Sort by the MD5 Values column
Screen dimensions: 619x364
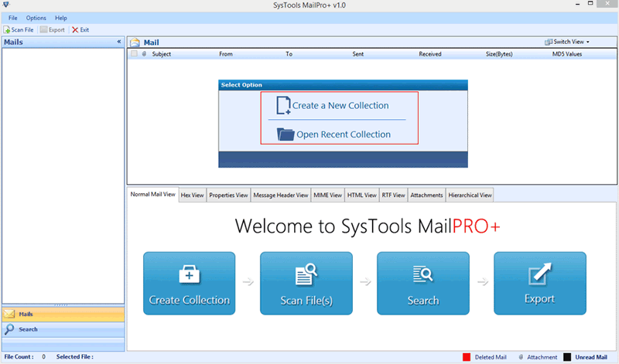coord(567,54)
